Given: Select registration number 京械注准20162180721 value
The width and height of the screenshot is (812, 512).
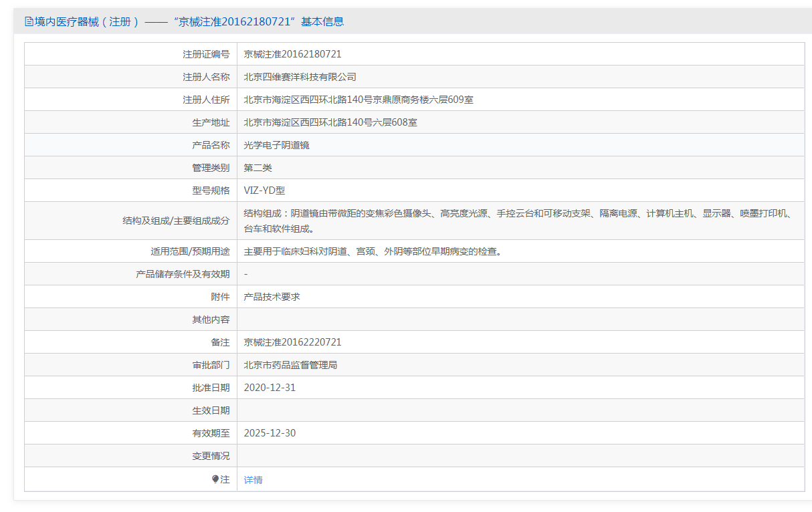Looking at the screenshot, I should (x=292, y=54).
